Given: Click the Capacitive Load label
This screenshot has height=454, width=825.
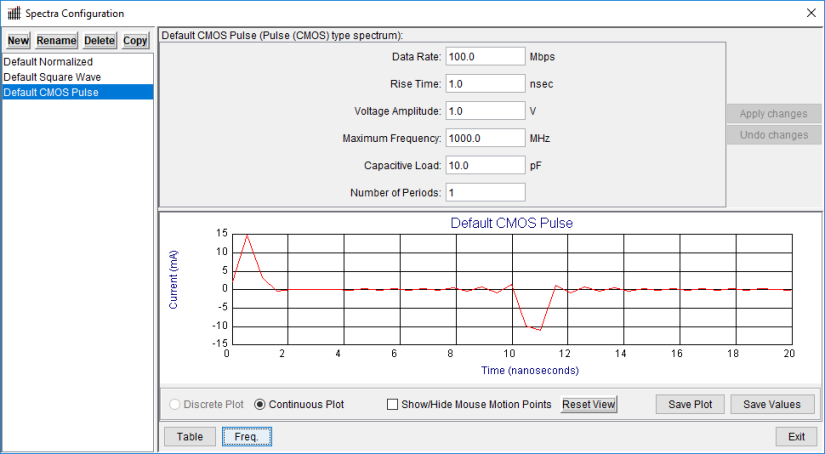Looking at the screenshot, I should [x=403, y=166].
